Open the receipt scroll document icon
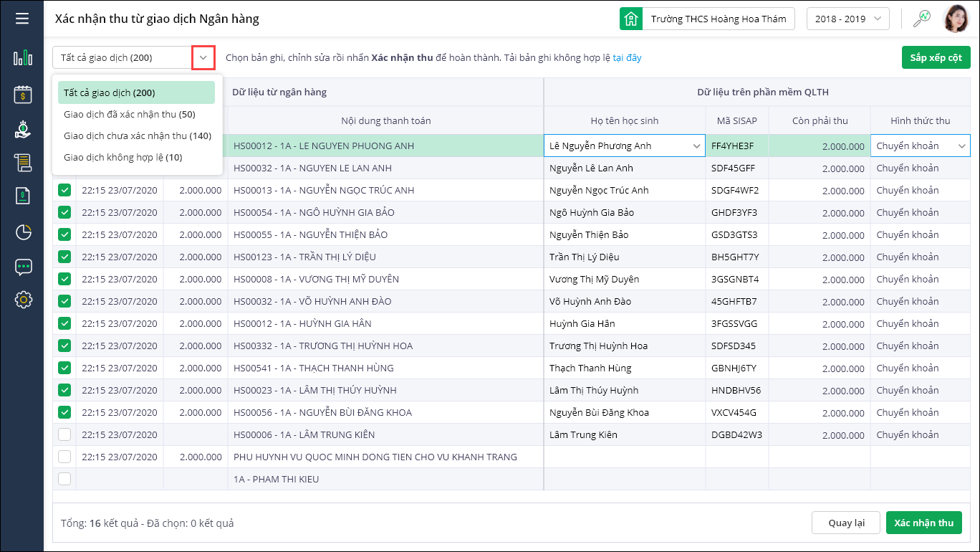This screenshot has width=980, height=552. point(23,163)
